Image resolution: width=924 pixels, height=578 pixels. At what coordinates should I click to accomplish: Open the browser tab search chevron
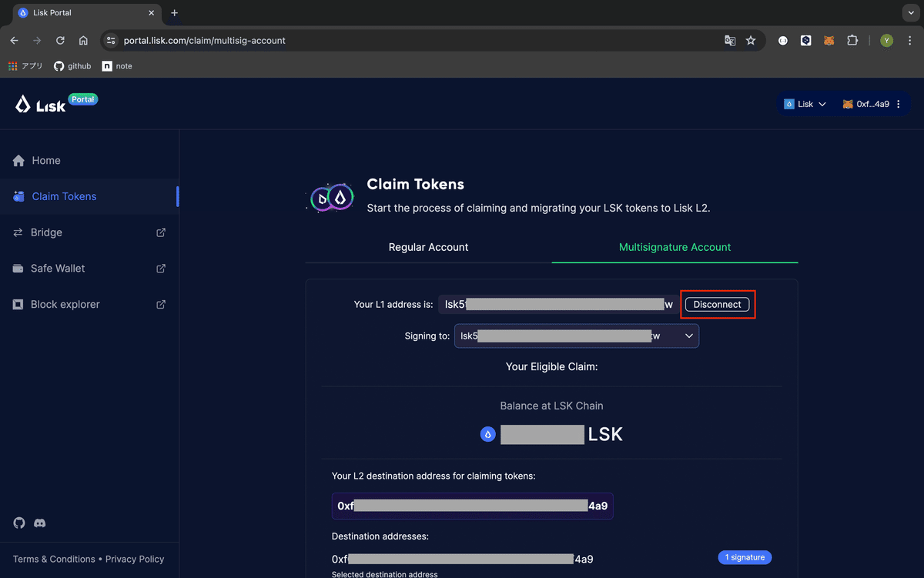coord(911,13)
